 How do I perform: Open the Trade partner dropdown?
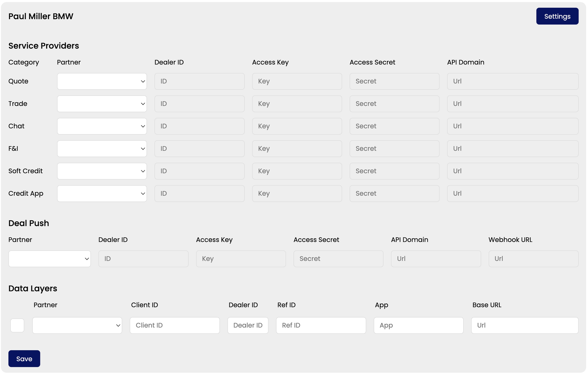point(102,104)
